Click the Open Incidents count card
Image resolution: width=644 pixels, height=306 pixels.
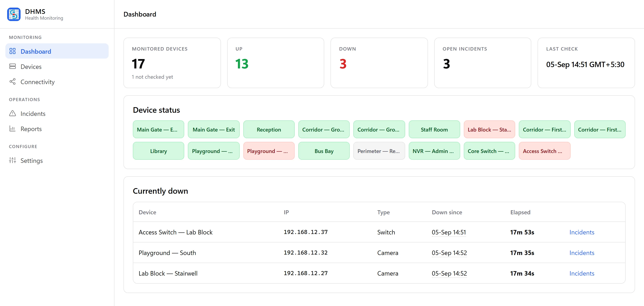coord(483,63)
